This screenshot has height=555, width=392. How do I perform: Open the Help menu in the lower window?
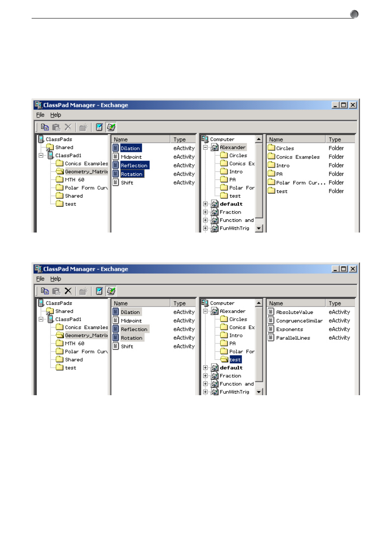coord(55,279)
